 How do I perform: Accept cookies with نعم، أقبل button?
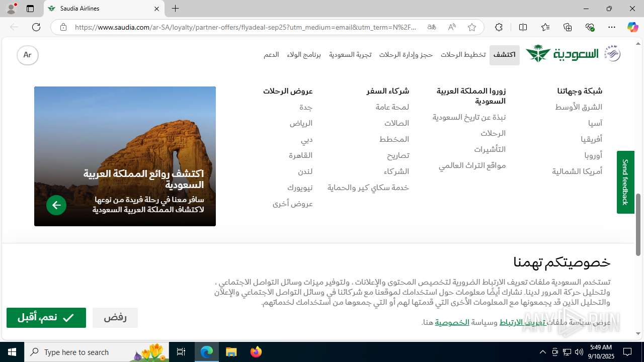[x=46, y=318]
